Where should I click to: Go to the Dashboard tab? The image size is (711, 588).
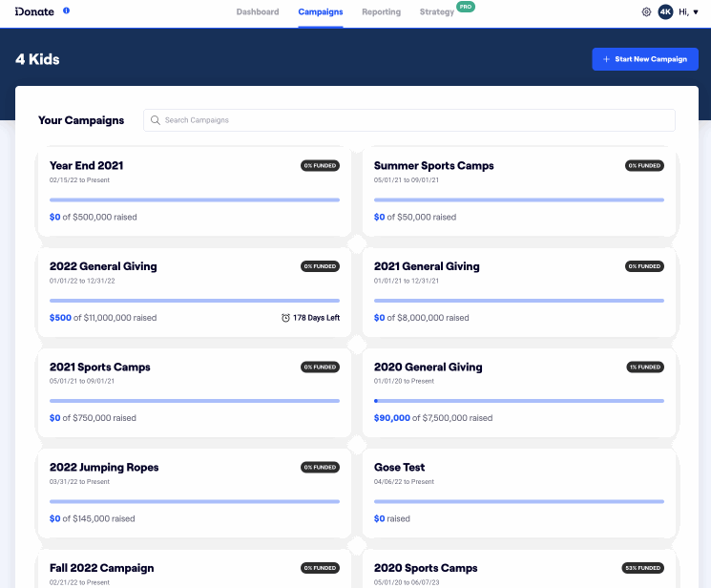point(258,12)
